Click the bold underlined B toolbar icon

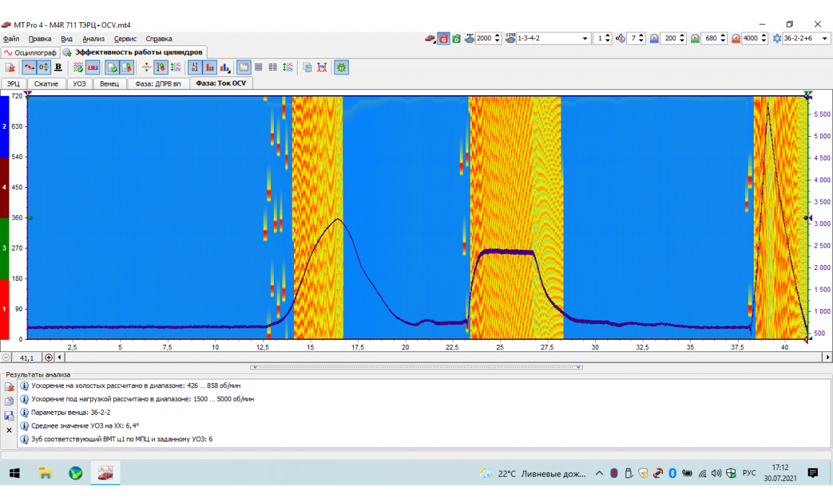pyautogui.click(x=58, y=68)
